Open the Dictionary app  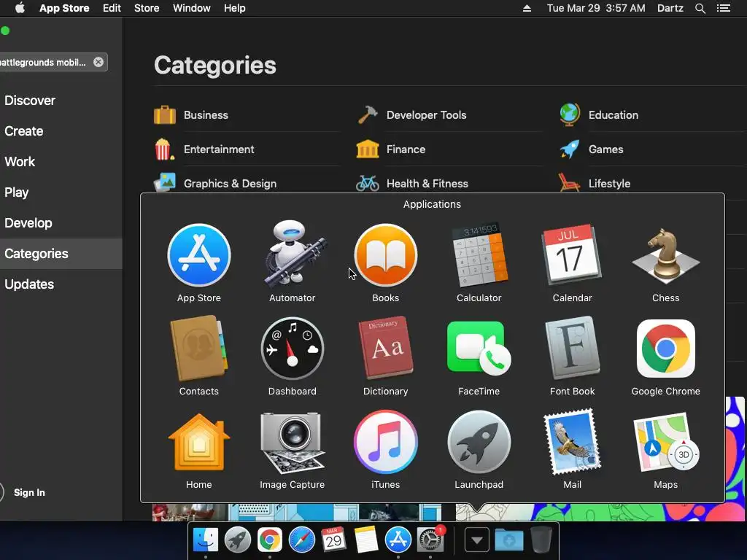pyautogui.click(x=385, y=349)
